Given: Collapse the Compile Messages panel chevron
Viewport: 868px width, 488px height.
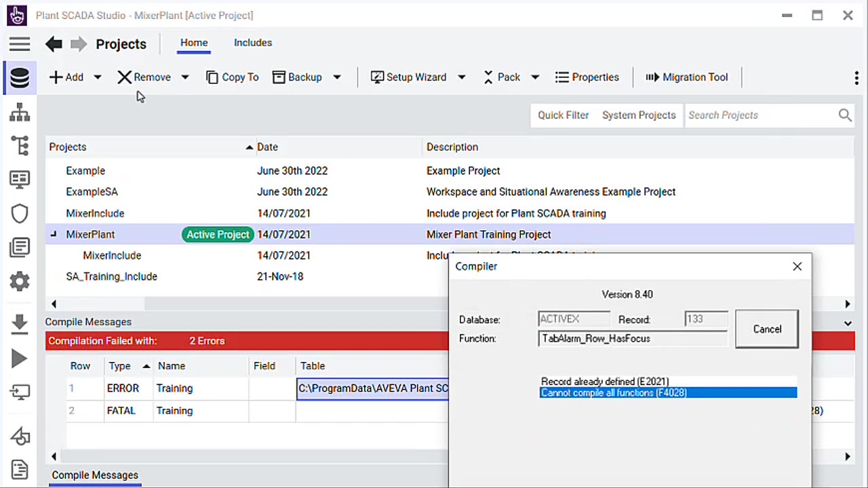Looking at the screenshot, I should 848,323.
